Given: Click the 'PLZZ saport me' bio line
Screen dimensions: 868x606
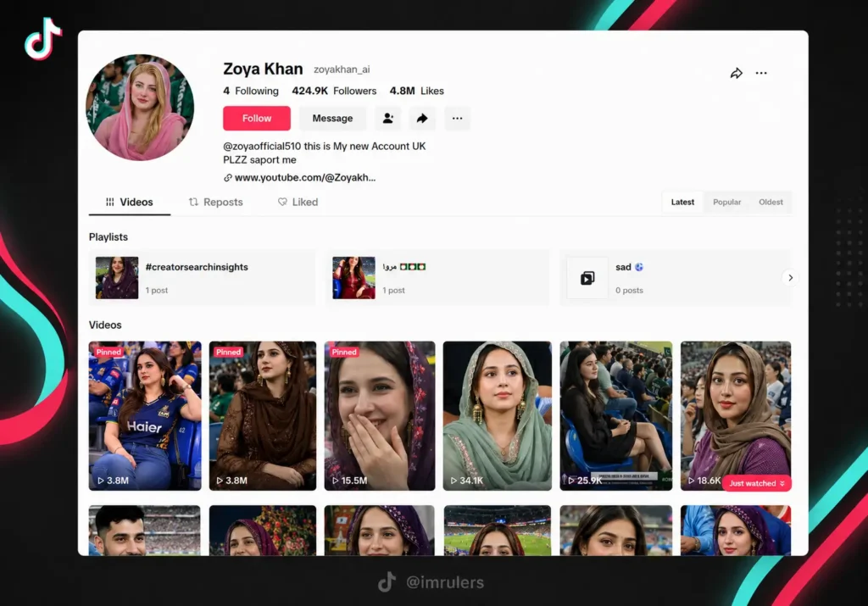Looking at the screenshot, I should point(259,160).
